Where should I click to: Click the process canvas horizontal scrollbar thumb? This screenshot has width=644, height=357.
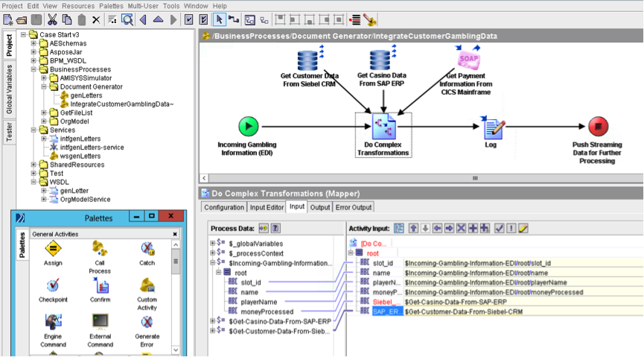pyautogui.click(x=475, y=178)
